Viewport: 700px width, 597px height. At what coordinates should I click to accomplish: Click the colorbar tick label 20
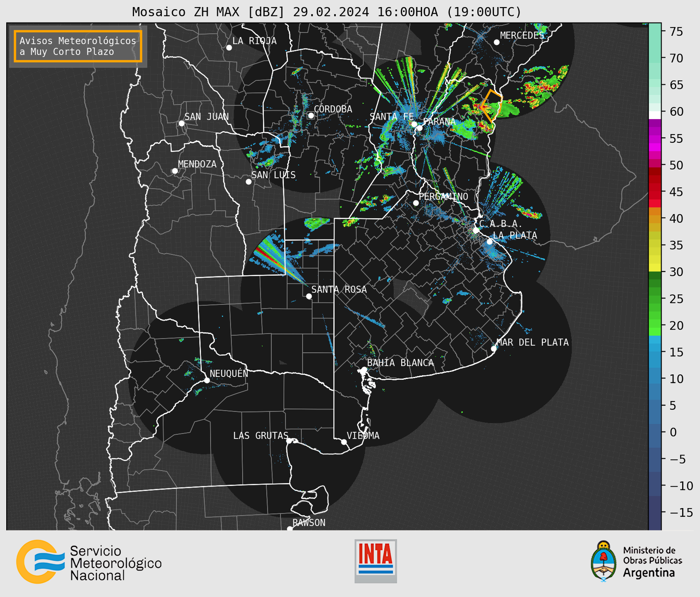(676, 325)
